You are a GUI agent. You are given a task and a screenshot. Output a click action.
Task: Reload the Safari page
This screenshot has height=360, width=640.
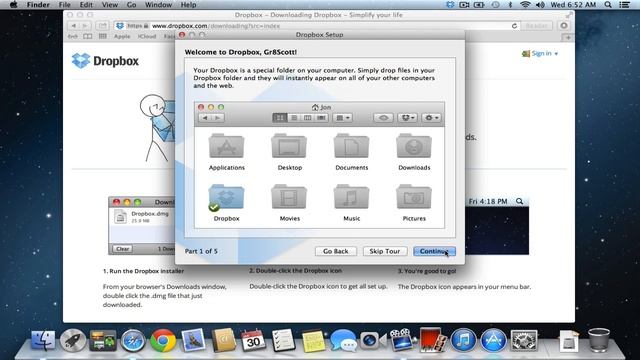tap(514, 26)
